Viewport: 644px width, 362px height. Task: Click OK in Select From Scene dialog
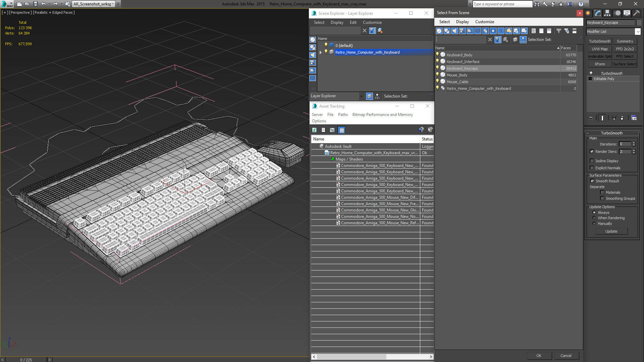coord(539,356)
